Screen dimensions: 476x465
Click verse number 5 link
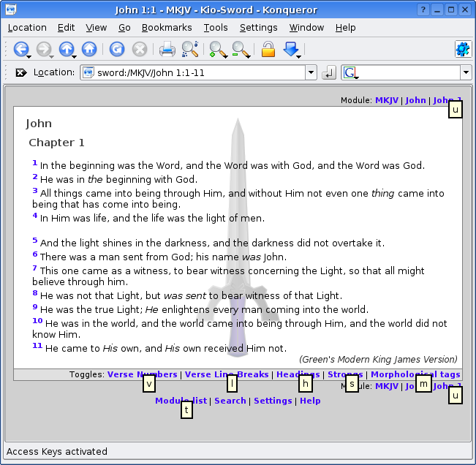pyautogui.click(x=35, y=241)
